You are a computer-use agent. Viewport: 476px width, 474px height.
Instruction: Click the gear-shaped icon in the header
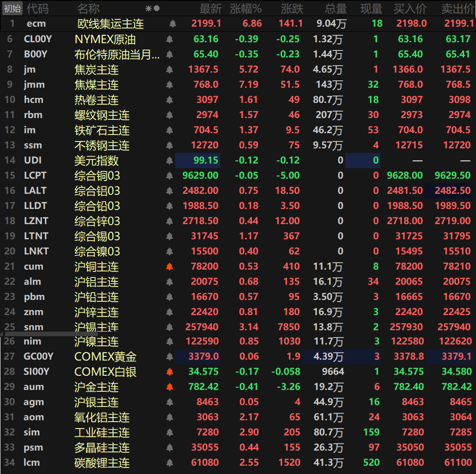(148, 8)
